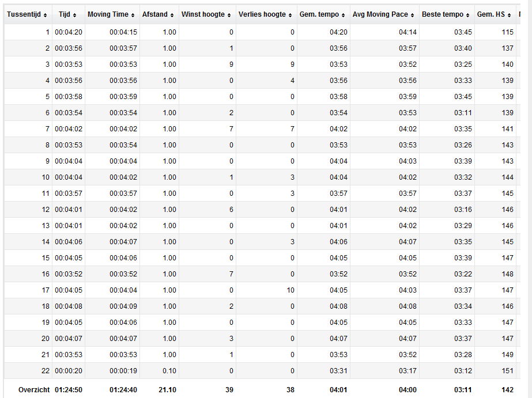Image resolution: width=532 pixels, height=398 pixels.
Task: Click the Afstand column sort icon
Action: (172, 15)
